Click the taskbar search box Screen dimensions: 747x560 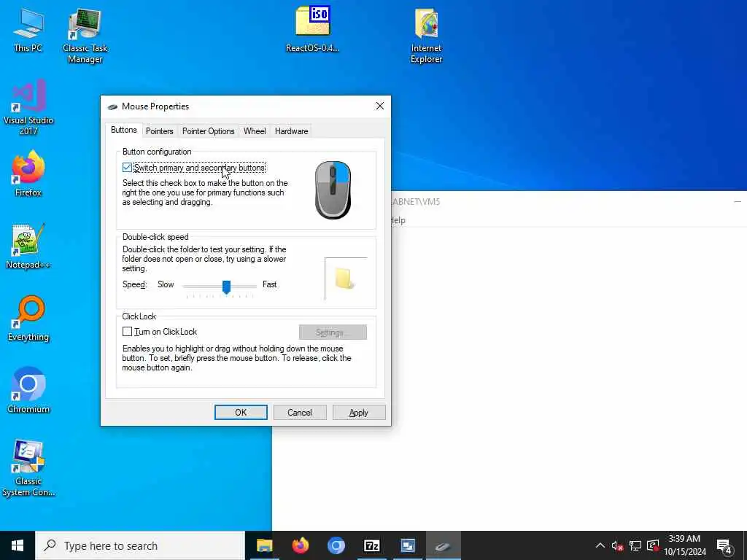139,545
